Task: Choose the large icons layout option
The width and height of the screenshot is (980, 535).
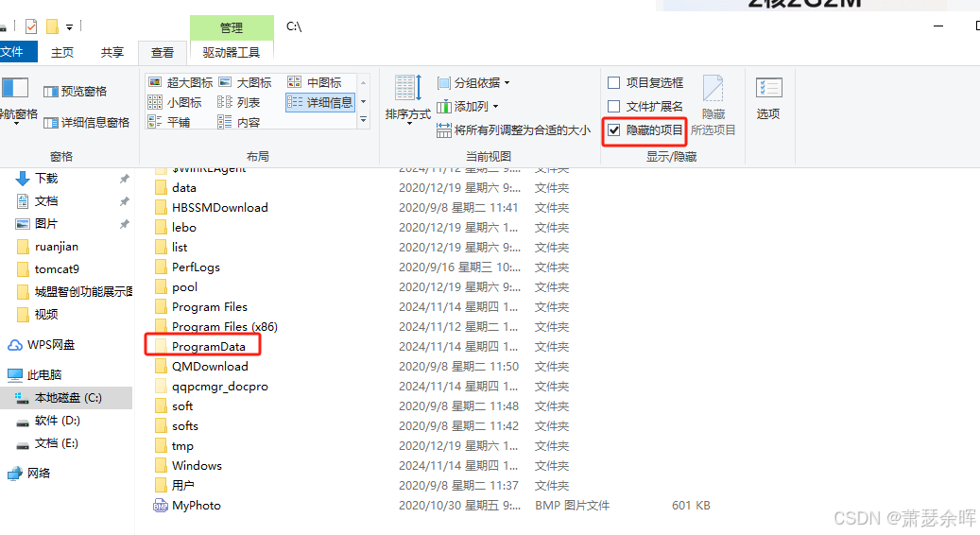Action: pos(245,82)
